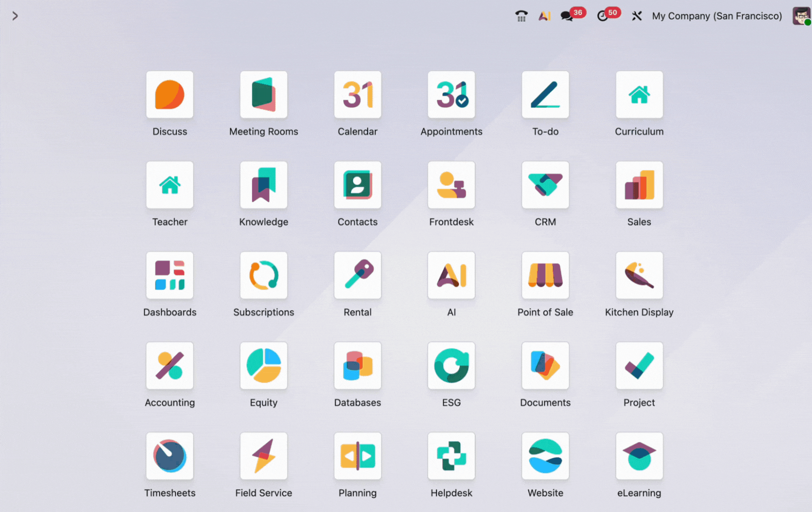
Task: Expand the sidebar with the chevron arrow
Action: tap(15, 16)
